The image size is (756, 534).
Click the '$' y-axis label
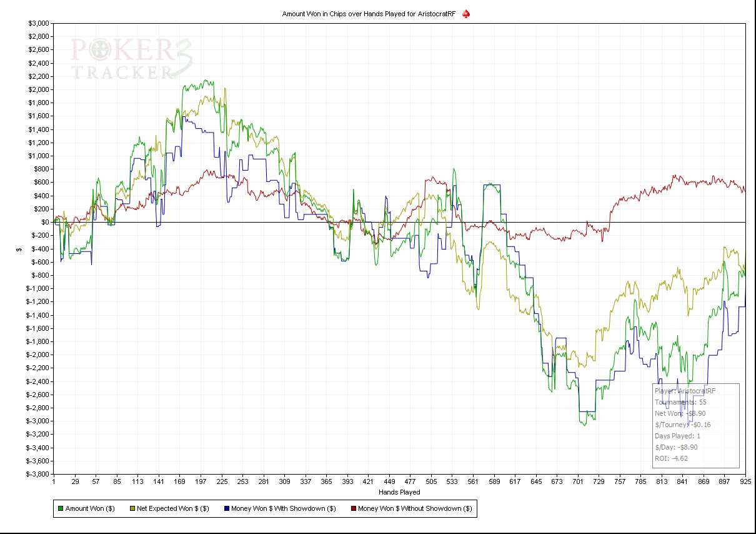point(19,249)
